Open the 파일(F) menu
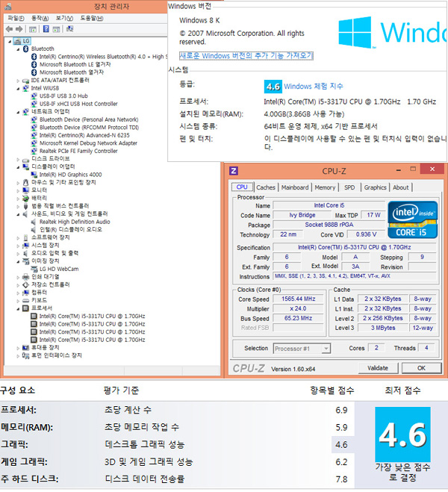This screenshot has height=492, width=448. 16,18
